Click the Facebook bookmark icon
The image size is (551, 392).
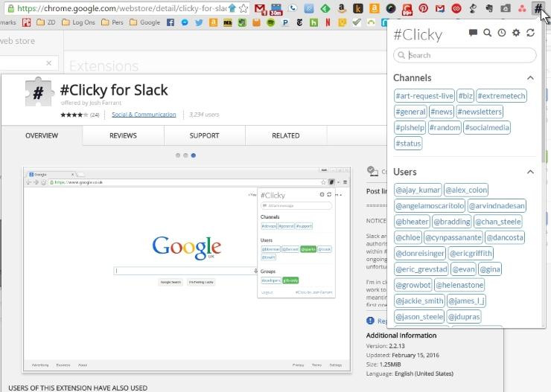171,23
